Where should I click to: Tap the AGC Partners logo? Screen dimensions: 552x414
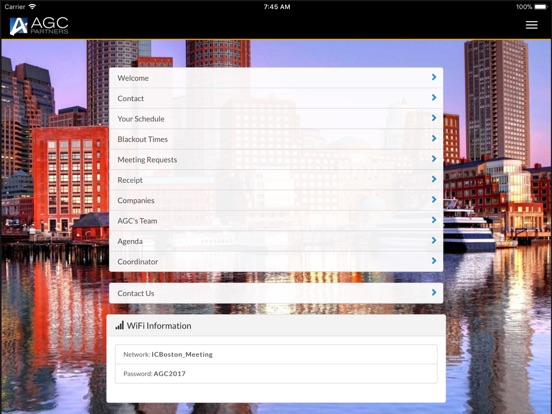pyautogui.click(x=39, y=26)
